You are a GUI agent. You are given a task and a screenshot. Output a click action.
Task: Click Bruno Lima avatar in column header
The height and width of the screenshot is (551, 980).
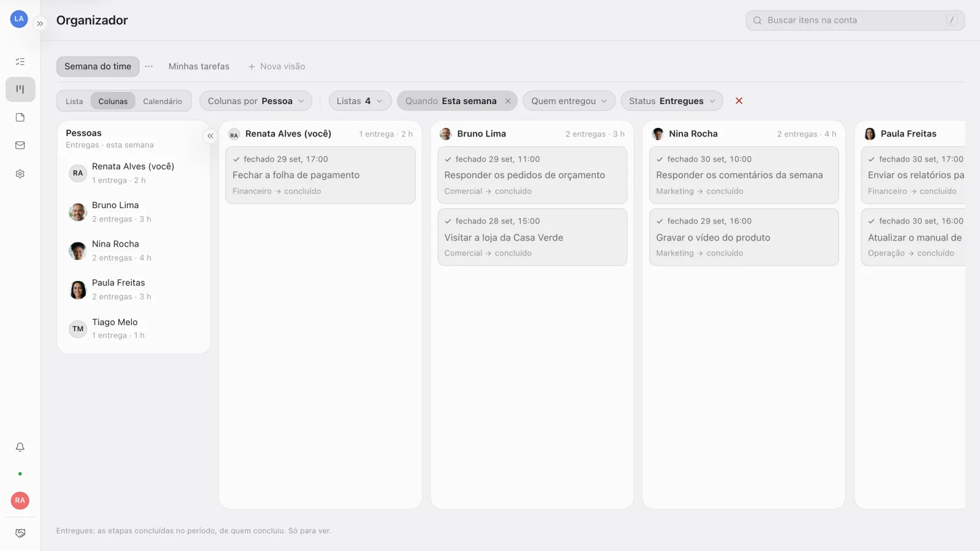(x=446, y=134)
